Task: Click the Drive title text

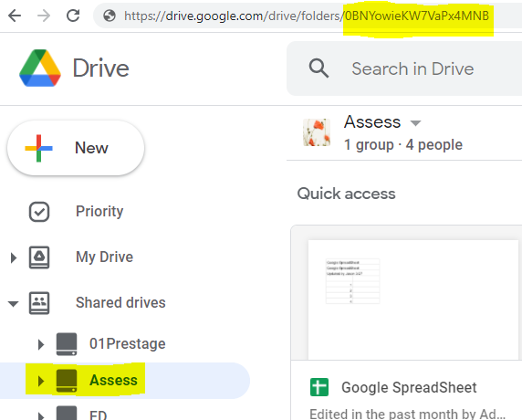Action: [101, 68]
